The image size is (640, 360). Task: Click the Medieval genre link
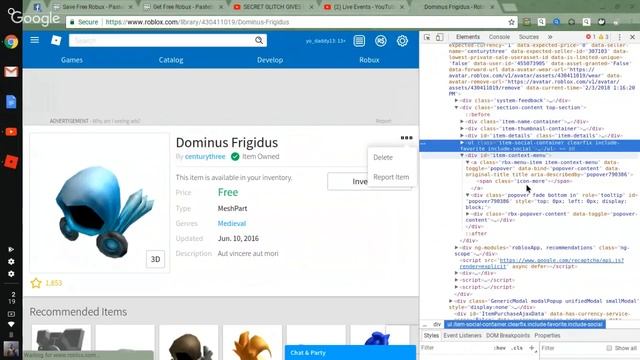pyautogui.click(x=232, y=223)
